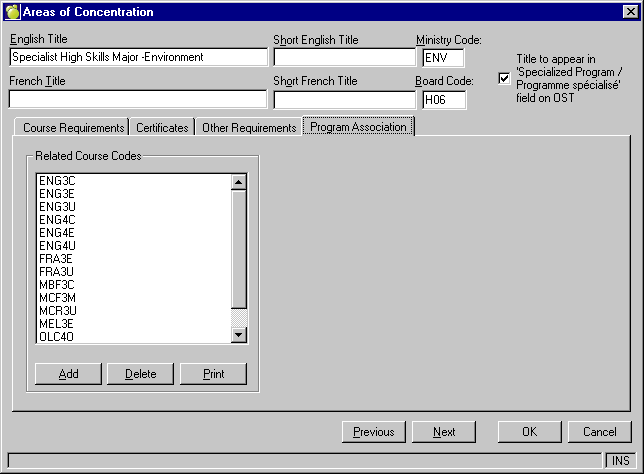This screenshot has height=474, width=644.
Task: Confirm the dialog with OK
Action: coord(529,432)
